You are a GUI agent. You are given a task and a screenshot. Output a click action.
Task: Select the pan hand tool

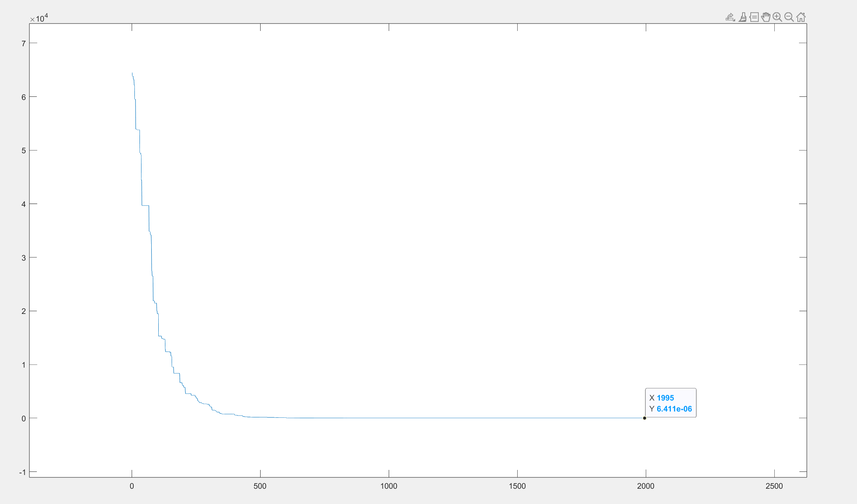(x=766, y=17)
